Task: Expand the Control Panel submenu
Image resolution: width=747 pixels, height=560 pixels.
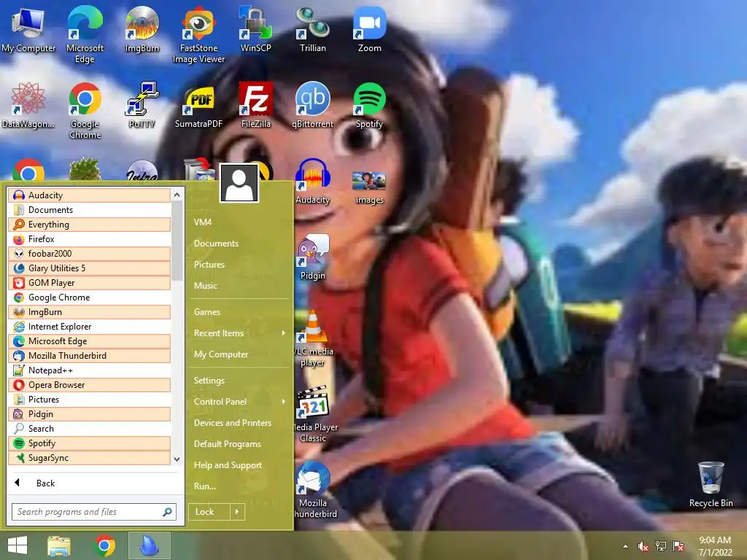Action: 239,402
